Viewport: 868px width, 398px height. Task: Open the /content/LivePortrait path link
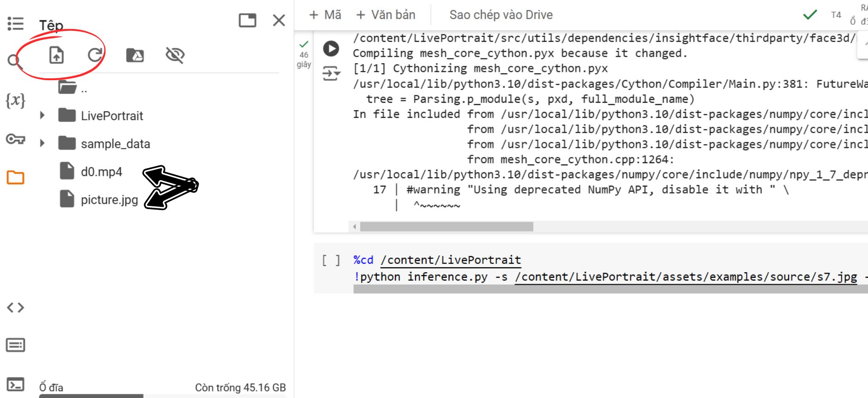(451, 260)
